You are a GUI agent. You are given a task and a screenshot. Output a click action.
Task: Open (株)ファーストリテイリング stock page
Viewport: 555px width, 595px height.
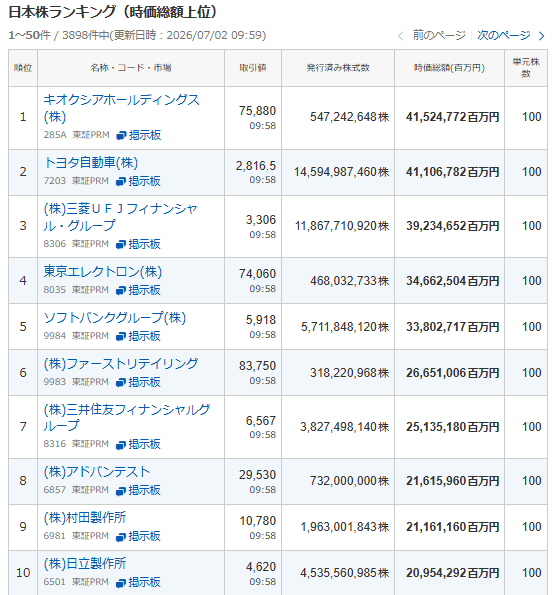pos(121,364)
